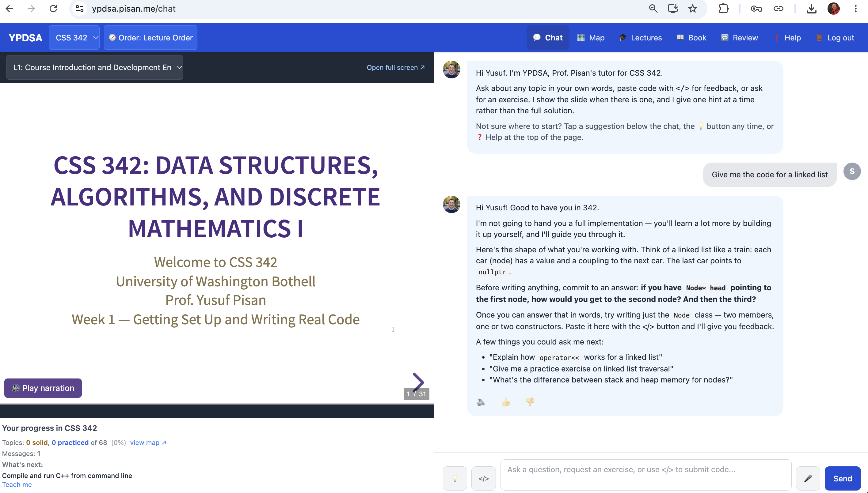This screenshot has width=868, height=493.
Task: Click the browser forward arrow
Action: point(31,9)
